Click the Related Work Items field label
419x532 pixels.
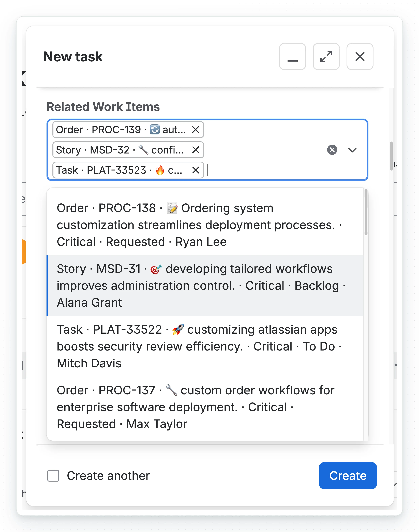point(103,107)
